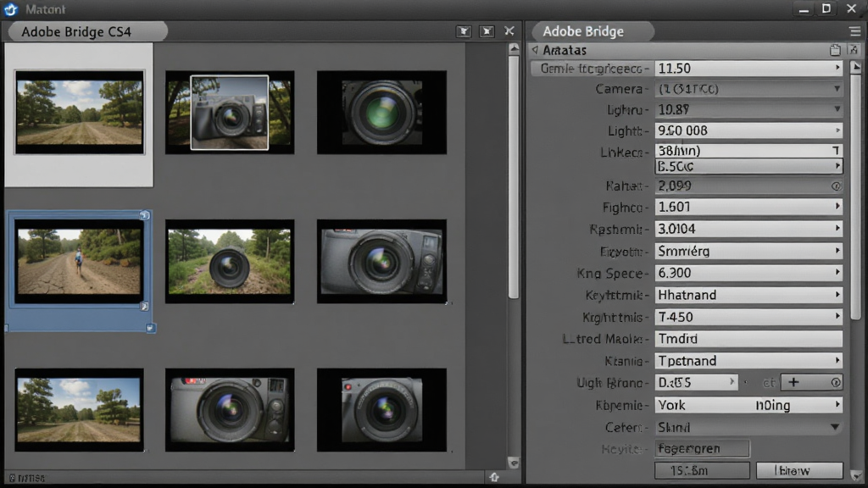This screenshot has width=868, height=488.
Task: Open the 3.0104 dropdown
Action: [748, 229]
